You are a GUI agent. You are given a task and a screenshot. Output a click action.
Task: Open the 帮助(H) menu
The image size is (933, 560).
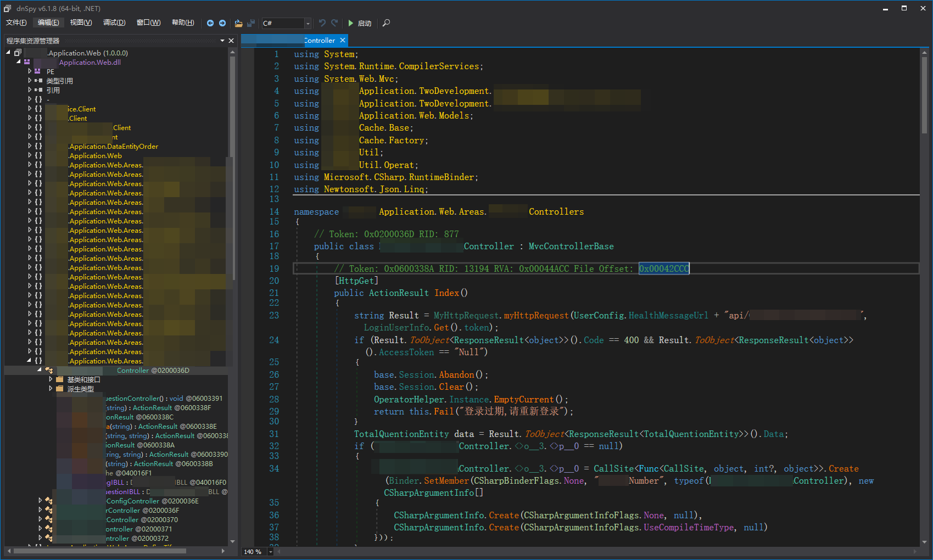click(x=183, y=23)
